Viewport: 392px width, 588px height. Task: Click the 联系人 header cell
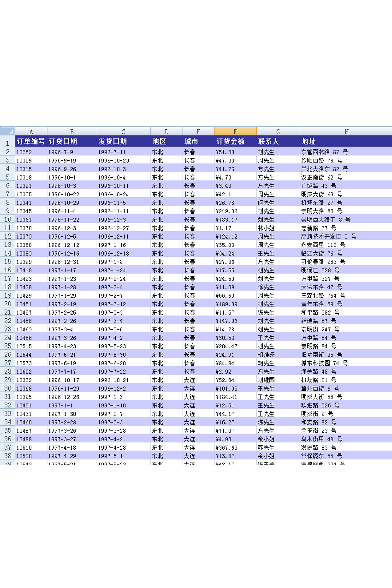click(278, 142)
